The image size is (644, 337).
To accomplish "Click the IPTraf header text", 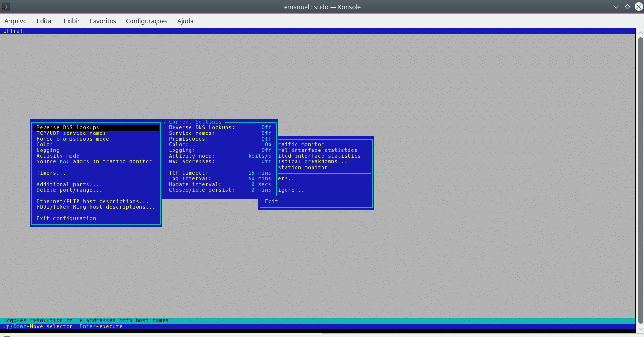I will point(13,31).
